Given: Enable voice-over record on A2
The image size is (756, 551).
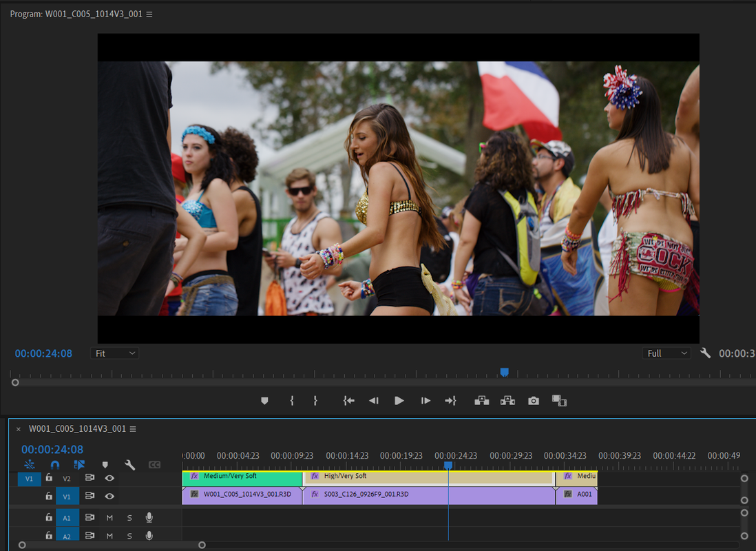Looking at the screenshot, I should pyautogui.click(x=149, y=535).
